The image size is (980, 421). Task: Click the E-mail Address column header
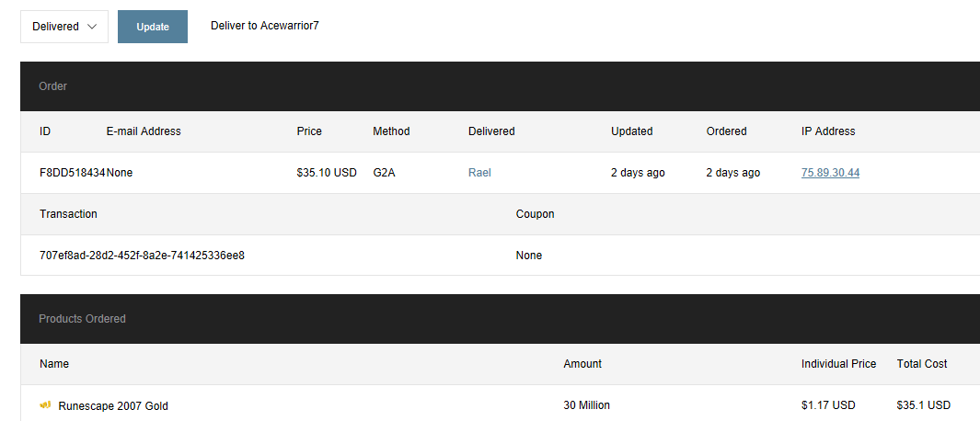coord(144,131)
